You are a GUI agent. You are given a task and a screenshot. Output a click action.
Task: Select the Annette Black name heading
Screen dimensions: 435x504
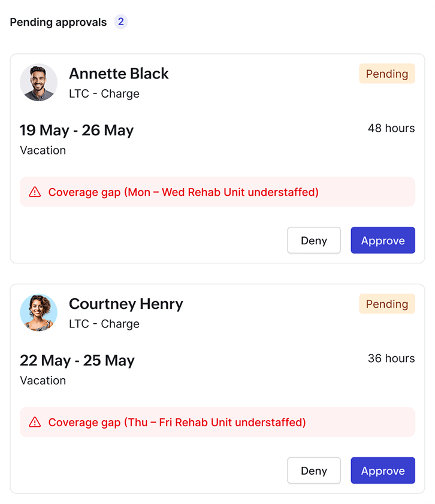pyautogui.click(x=119, y=74)
